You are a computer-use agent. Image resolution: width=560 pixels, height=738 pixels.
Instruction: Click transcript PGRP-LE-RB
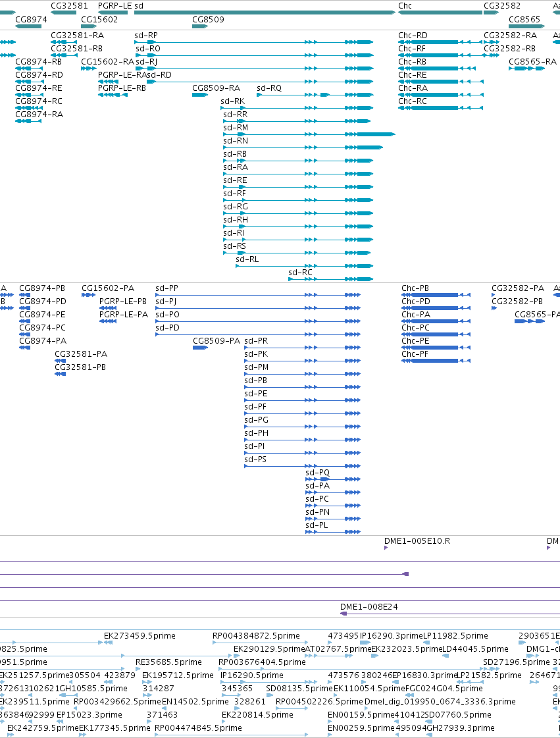[113, 95]
